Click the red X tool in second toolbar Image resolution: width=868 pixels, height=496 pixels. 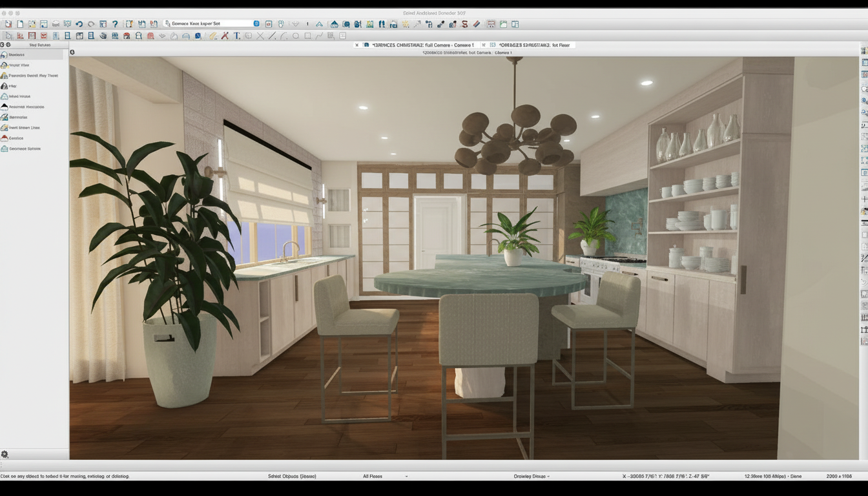pos(225,36)
